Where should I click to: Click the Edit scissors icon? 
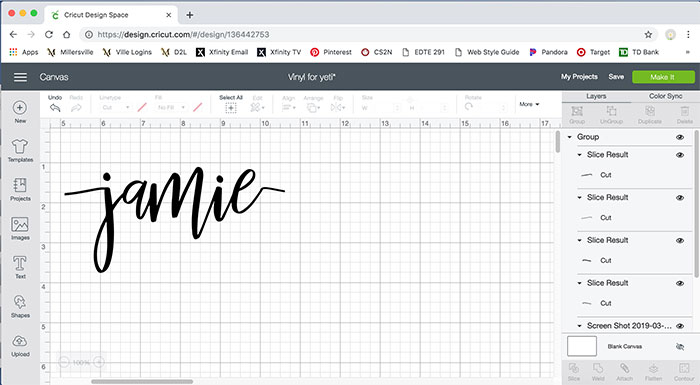257,108
